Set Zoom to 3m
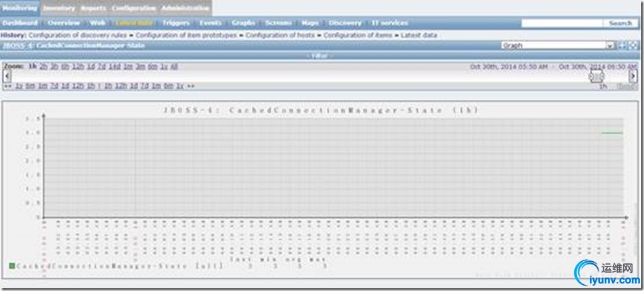The image size is (644, 291). point(140,66)
